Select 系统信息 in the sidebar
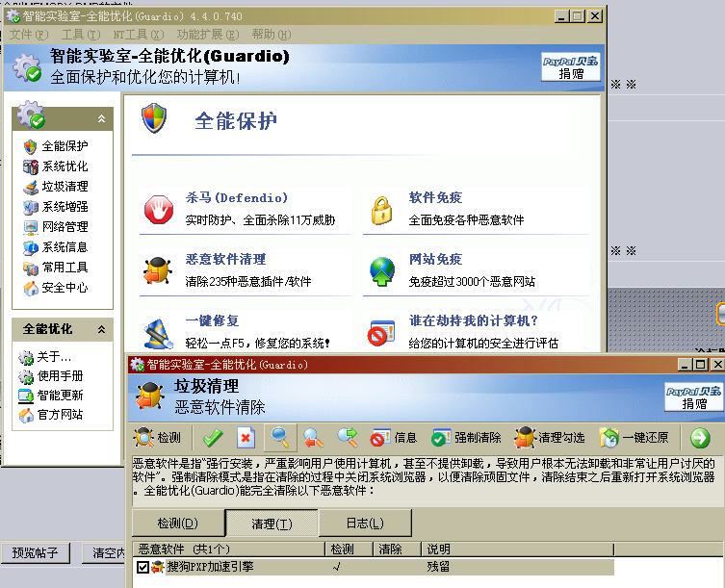Viewport: 725px width, 588px height. 65,247
